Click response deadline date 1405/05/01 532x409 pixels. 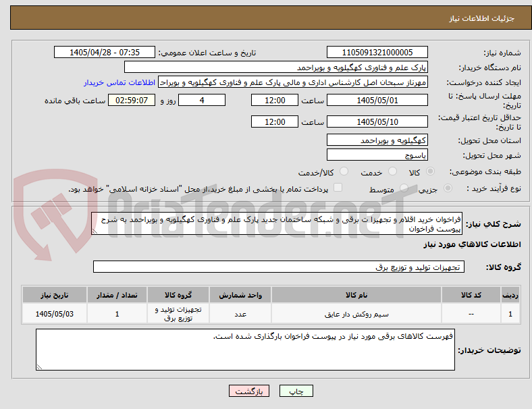point(377,100)
